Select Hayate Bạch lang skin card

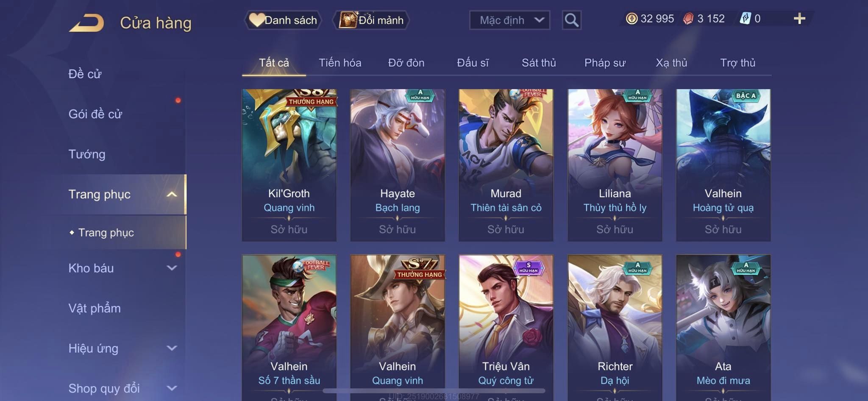click(x=398, y=165)
